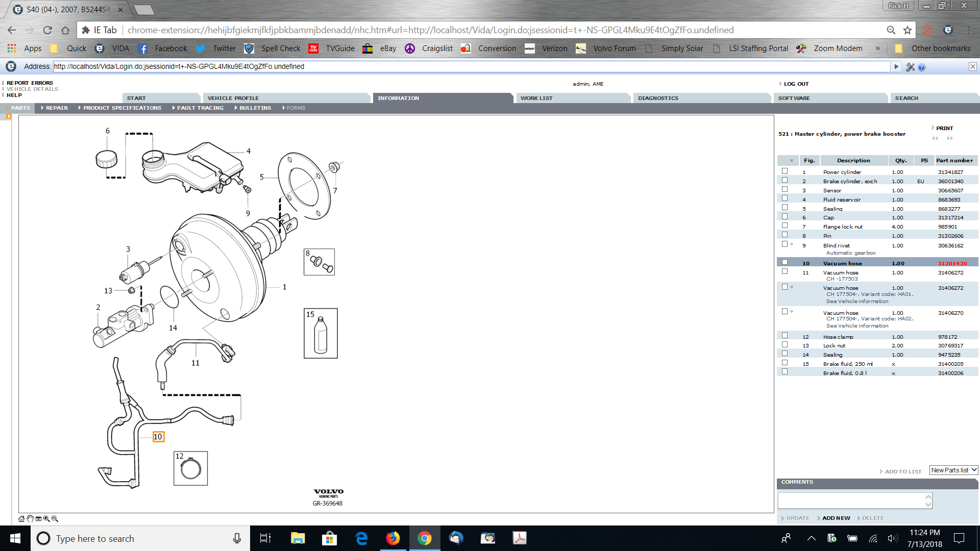
Task: Switch to the Diagnostics tab
Action: click(x=658, y=98)
